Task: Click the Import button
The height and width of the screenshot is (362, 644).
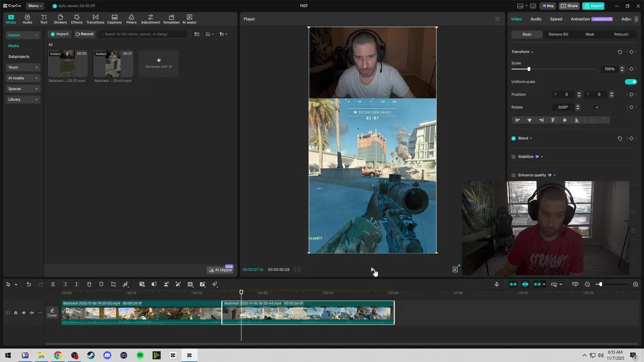Action: click(59, 34)
